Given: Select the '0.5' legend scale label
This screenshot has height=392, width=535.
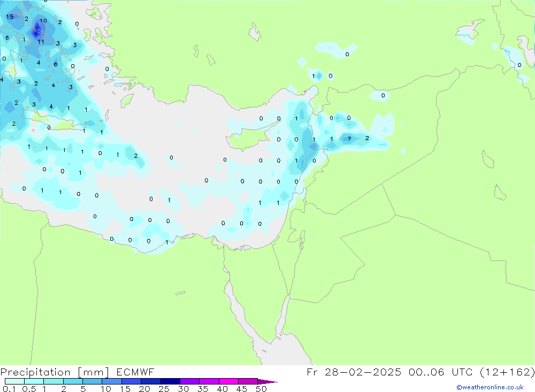Looking at the screenshot, I should pyautogui.click(x=29, y=389).
